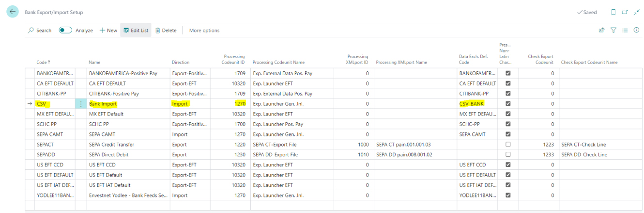Click the New button
Image resolution: width=644 pixels, height=213 pixels.
108,30
